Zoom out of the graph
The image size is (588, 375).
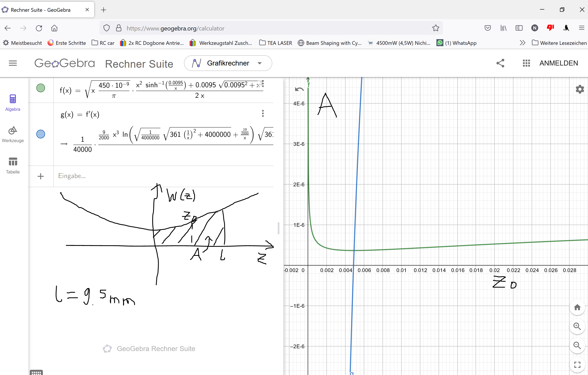coord(577,345)
